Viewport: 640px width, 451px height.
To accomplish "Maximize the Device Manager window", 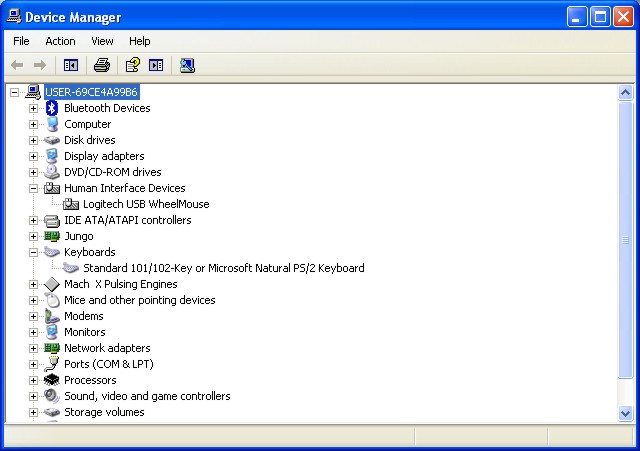I will (x=600, y=17).
